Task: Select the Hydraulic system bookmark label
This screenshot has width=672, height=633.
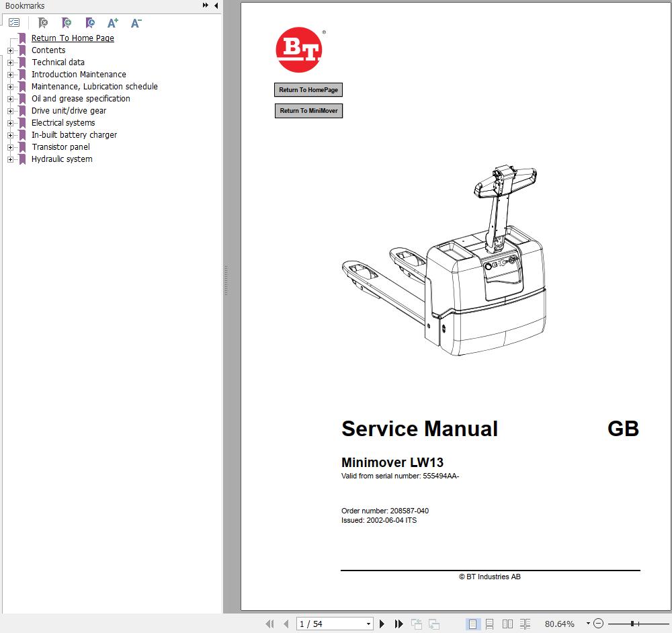Action: (x=62, y=159)
